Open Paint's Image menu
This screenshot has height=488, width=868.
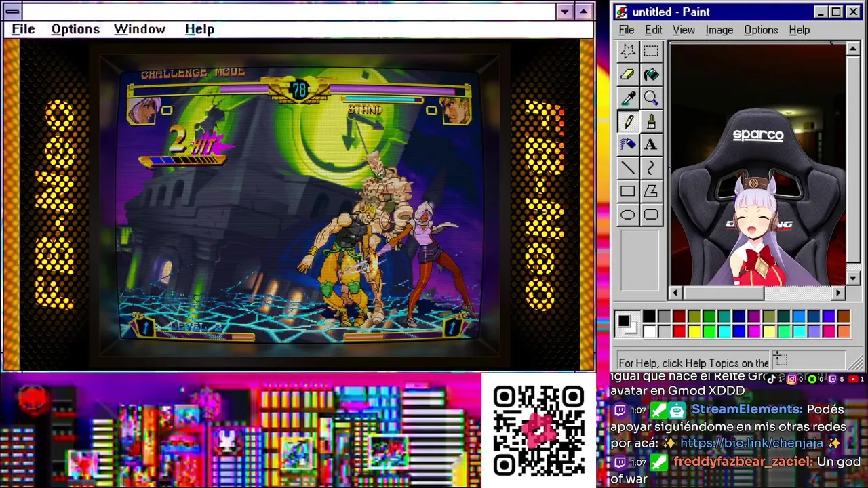719,30
